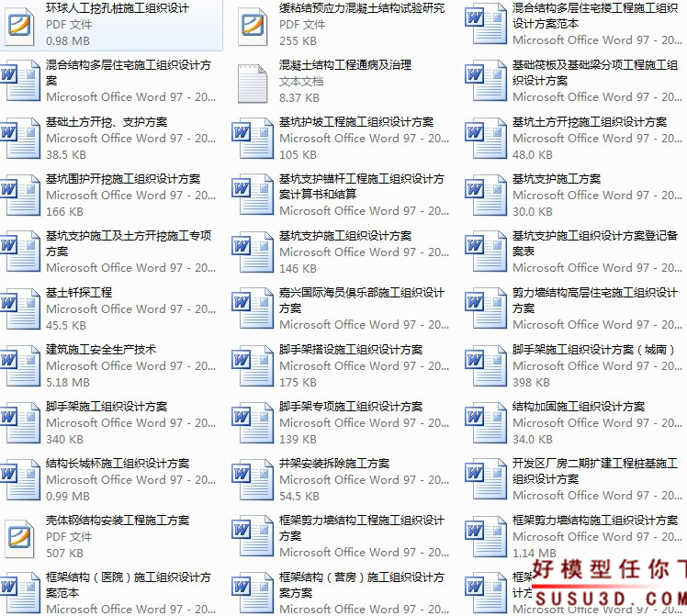Click file name 结构长城杯施工组织设计方案
Screen dimensions: 687x616
click(x=118, y=464)
